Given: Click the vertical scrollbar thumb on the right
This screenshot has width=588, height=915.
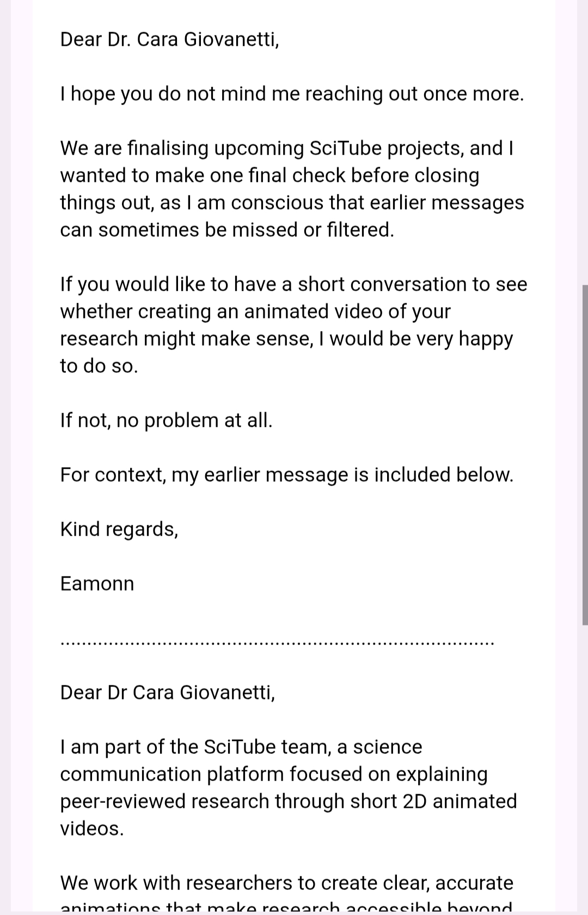Looking at the screenshot, I should tap(585, 455).
